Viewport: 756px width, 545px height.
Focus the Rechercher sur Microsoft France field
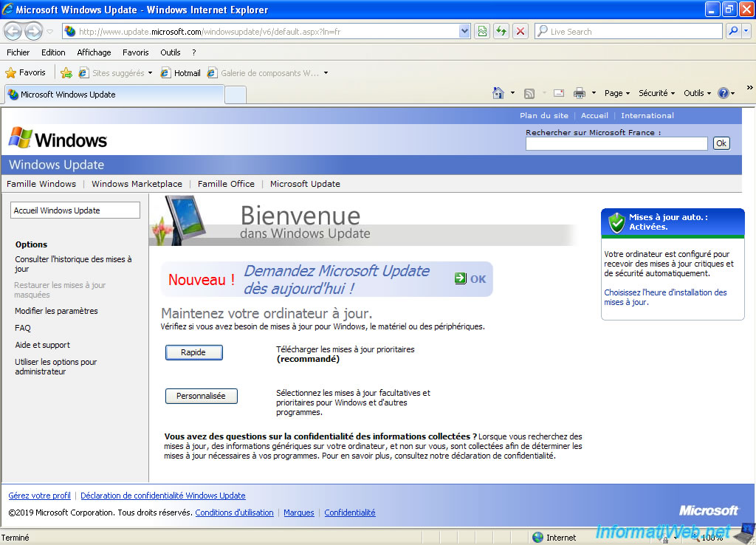(616, 143)
